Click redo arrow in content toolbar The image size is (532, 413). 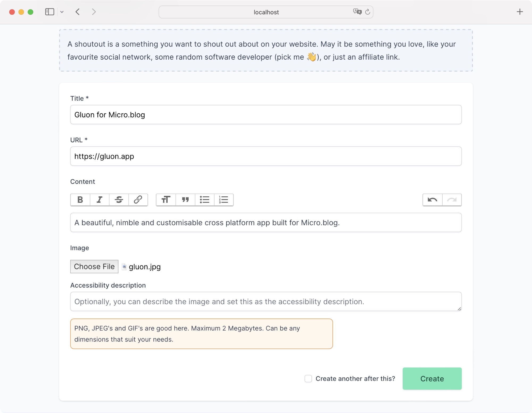coord(452,200)
